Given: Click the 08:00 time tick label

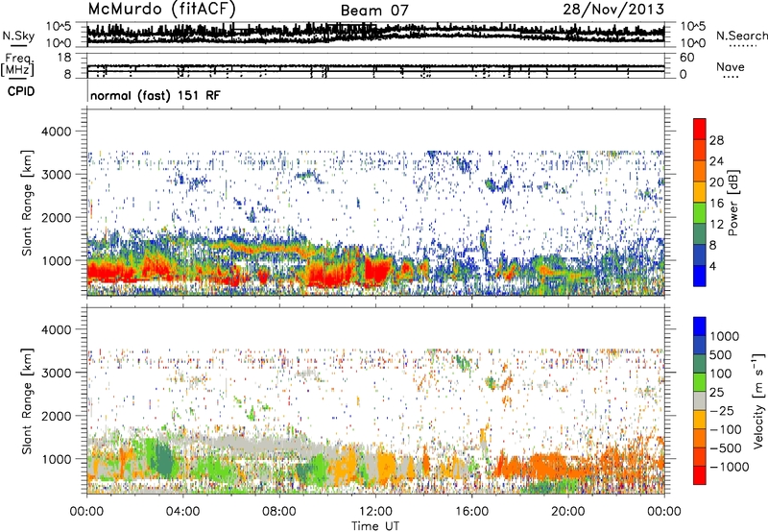Looking at the screenshot, I should (x=278, y=512).
